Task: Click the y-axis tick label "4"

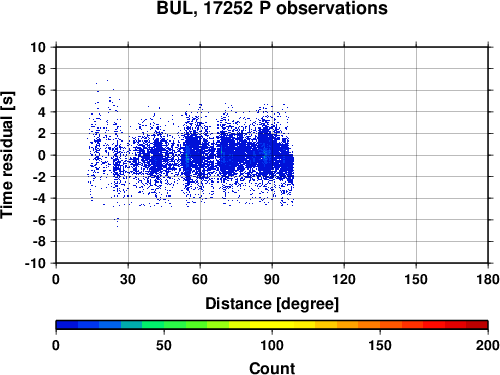Action: pos(41,112)
